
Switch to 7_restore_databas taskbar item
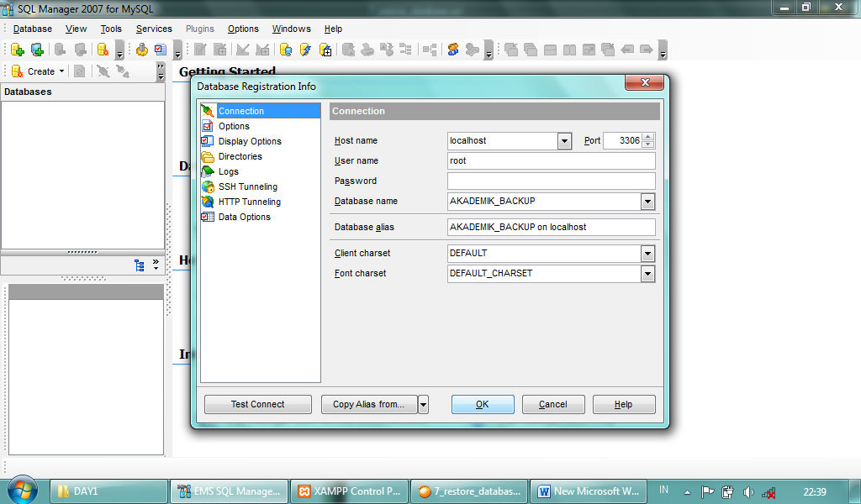[x=469, y=491]
